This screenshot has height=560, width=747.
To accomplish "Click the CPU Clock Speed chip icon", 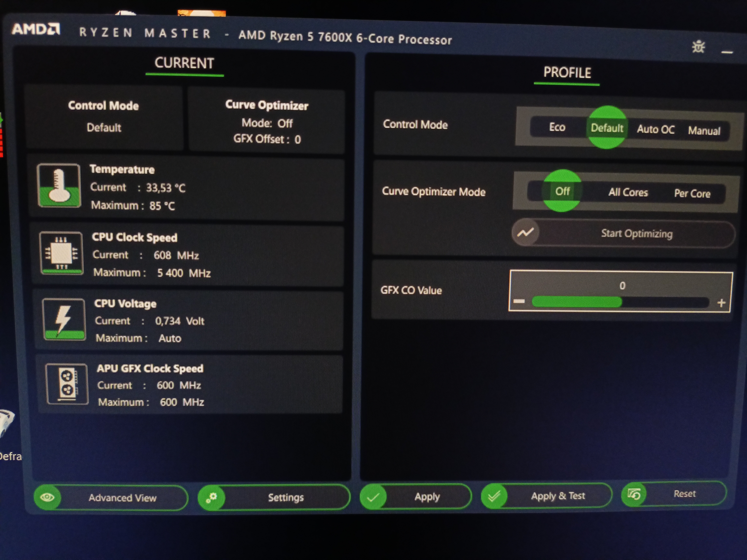I will (x=61, y=253).
